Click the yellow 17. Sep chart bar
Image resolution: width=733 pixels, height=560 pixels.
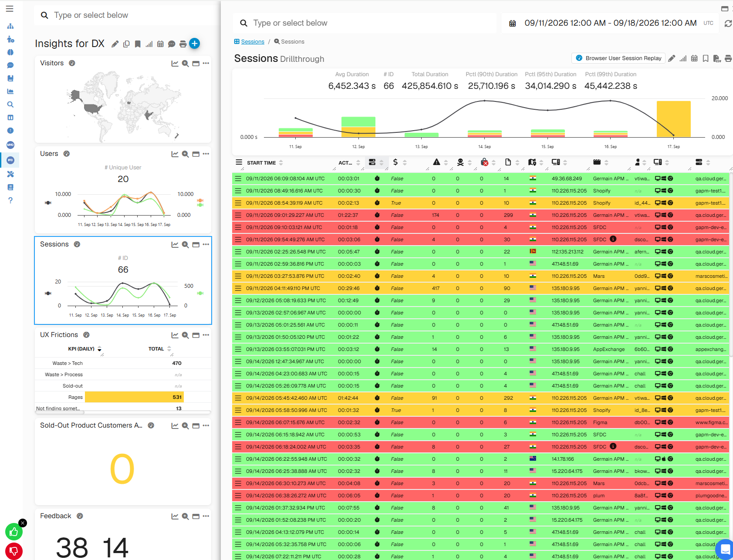pyautogui.click(x=673, y=119)
